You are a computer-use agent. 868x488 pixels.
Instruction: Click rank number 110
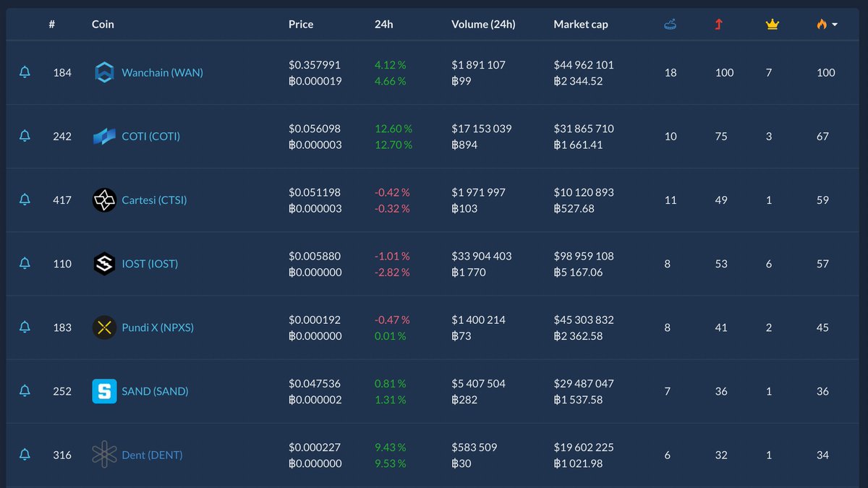[62, 263]
